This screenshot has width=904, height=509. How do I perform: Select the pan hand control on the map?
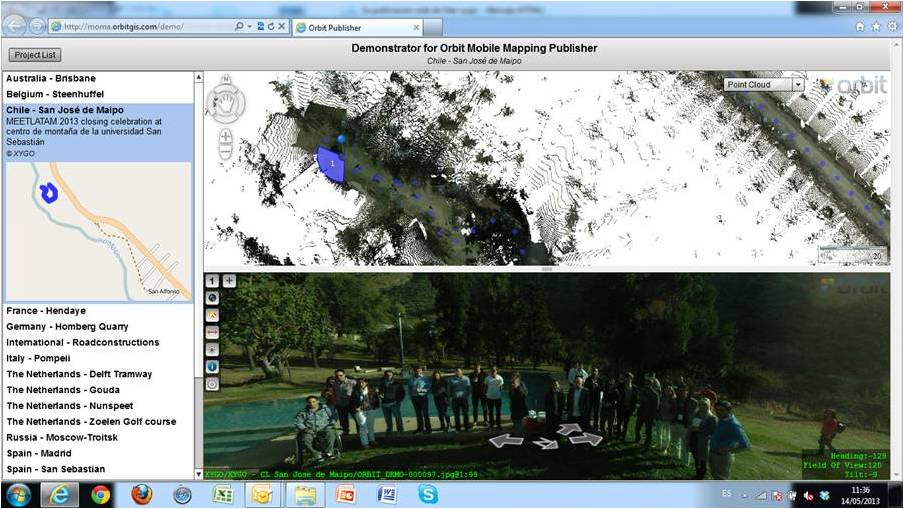[x=226, y=104]
